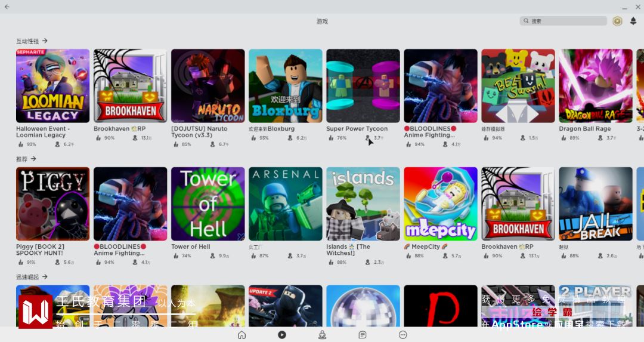The image size is (644, 342).
Task: Click the search box magnifier field
Action: click(563, 21)
